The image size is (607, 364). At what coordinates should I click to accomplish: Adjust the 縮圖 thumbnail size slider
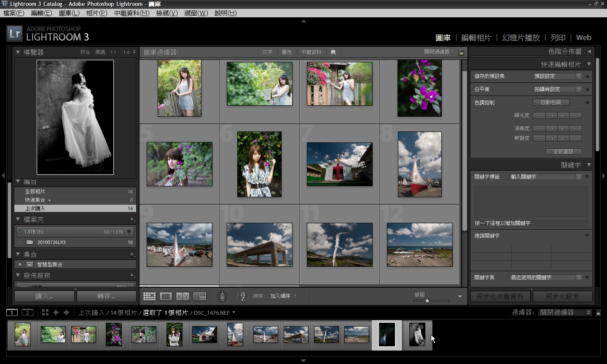coord(427,301)
